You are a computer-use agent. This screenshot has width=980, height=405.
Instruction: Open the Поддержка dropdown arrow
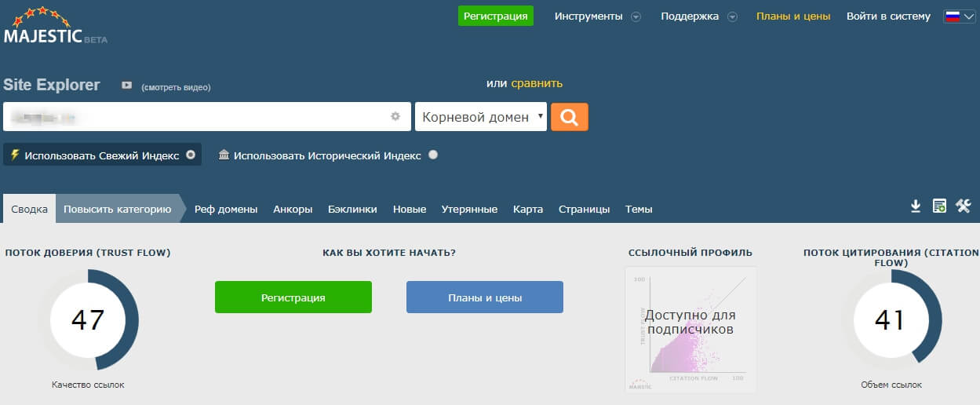tap(732, 16)
